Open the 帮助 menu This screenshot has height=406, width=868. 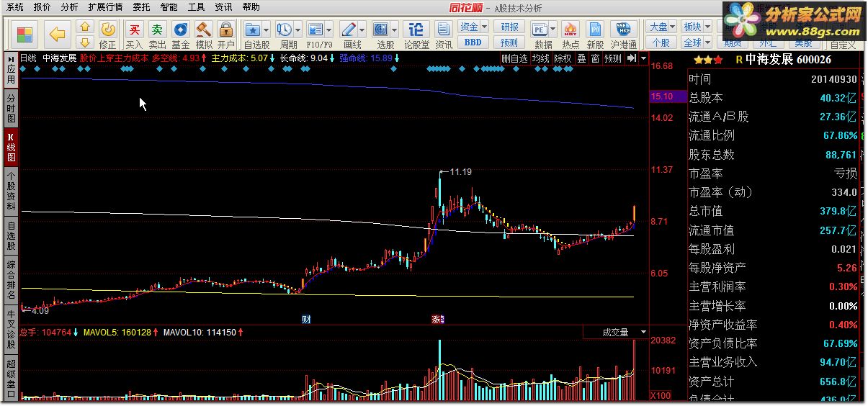click(251, 7)
